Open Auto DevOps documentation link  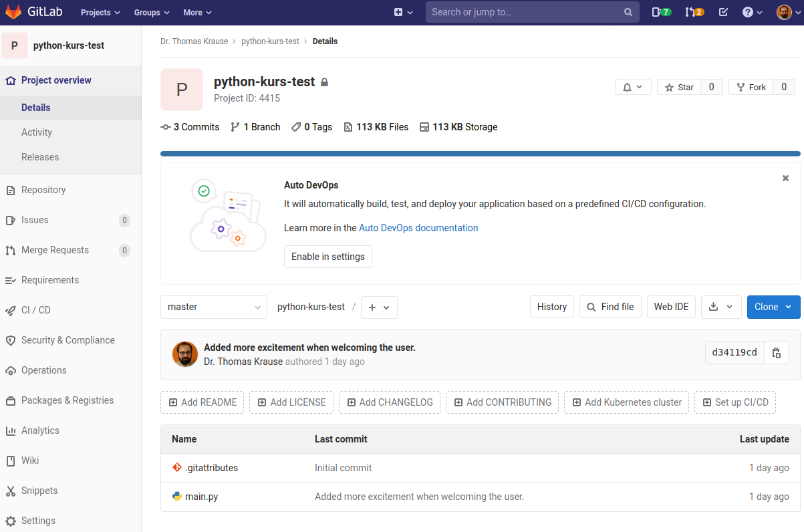(418, 228)
